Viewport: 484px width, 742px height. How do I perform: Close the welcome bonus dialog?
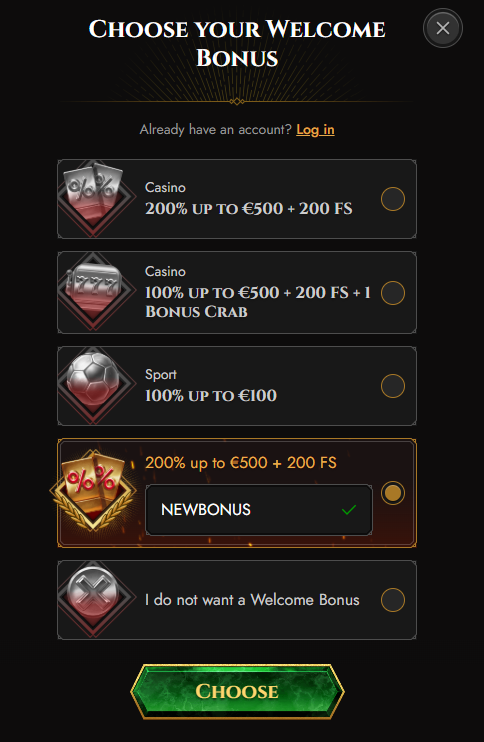443,28
